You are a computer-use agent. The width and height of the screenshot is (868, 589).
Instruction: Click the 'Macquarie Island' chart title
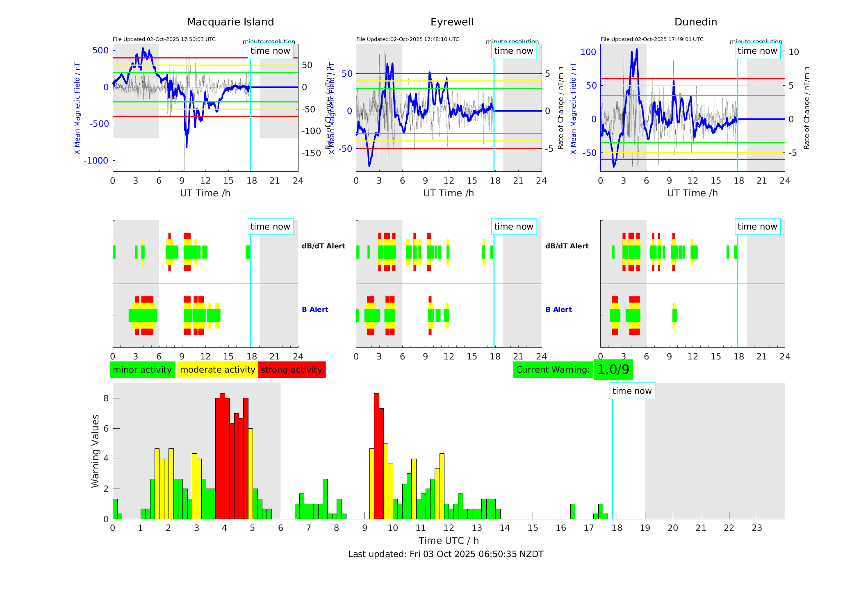tap(230, 22)
